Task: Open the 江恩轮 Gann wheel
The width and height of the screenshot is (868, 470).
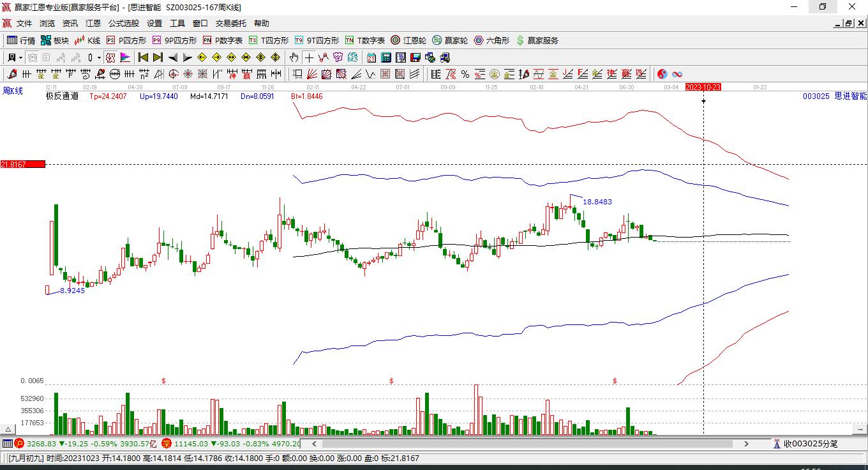Action: click(x=408, y=40)
